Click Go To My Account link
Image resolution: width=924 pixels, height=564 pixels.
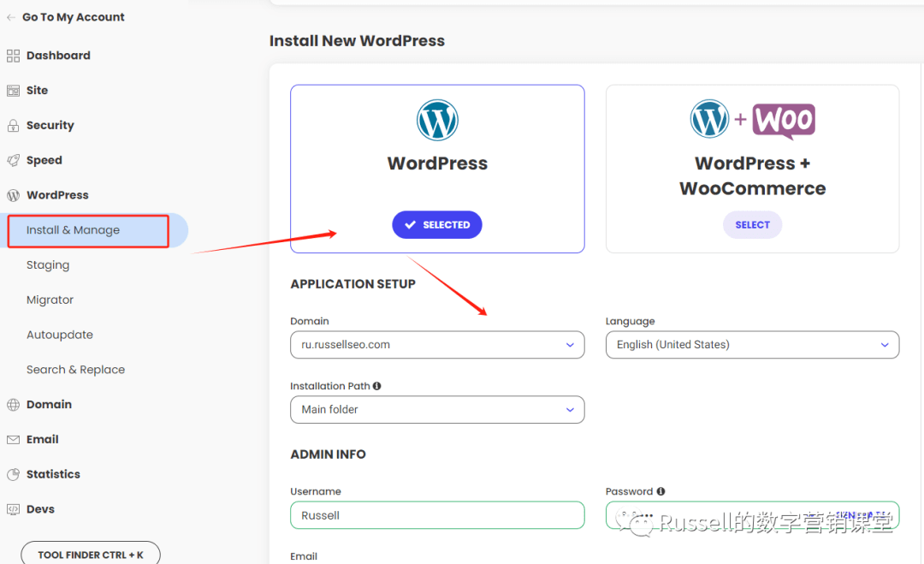[73, 17]
